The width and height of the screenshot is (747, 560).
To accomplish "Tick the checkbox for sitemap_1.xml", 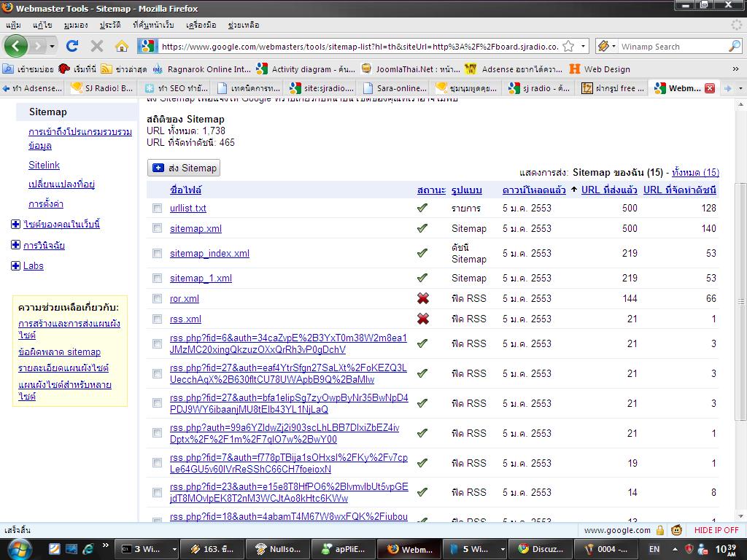I will [158, 278].
